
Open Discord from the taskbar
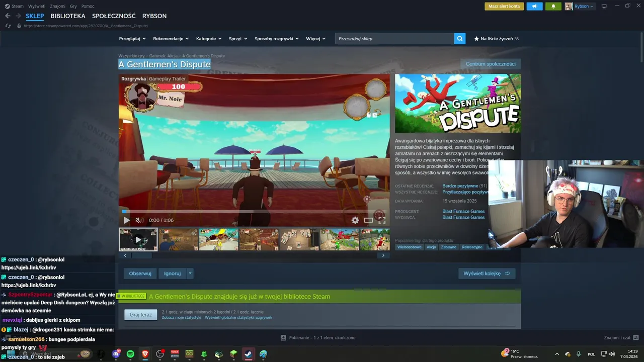coord(116,354)
